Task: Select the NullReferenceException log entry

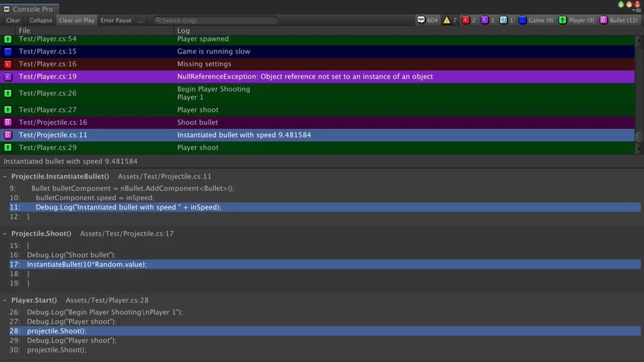Action: coord(304,76)
